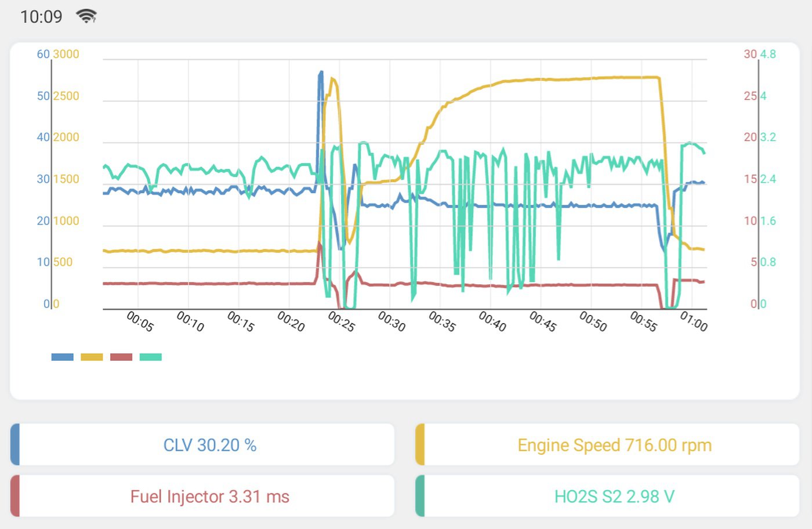Click the 00:05 time axis label
This screenshot has height=529, width=812.
point(140,321)
